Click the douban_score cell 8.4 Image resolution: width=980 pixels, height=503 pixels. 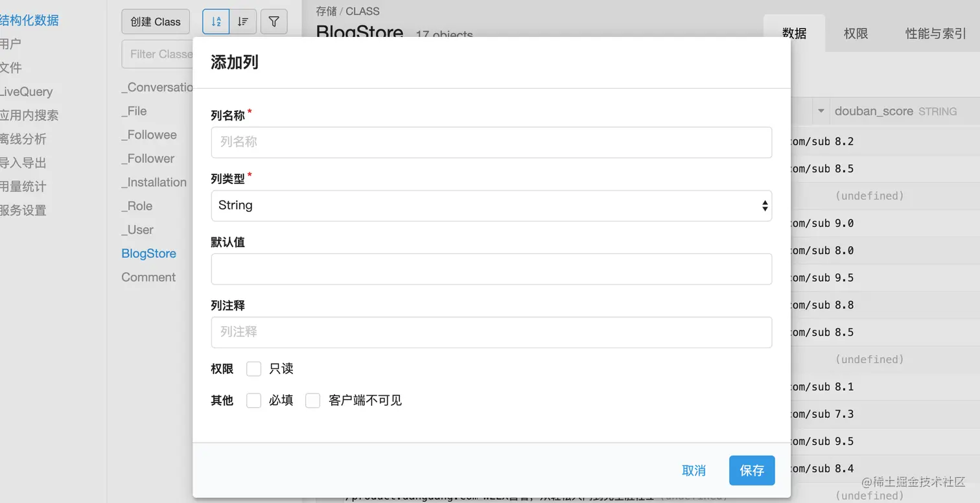click(x=844, y=469)
